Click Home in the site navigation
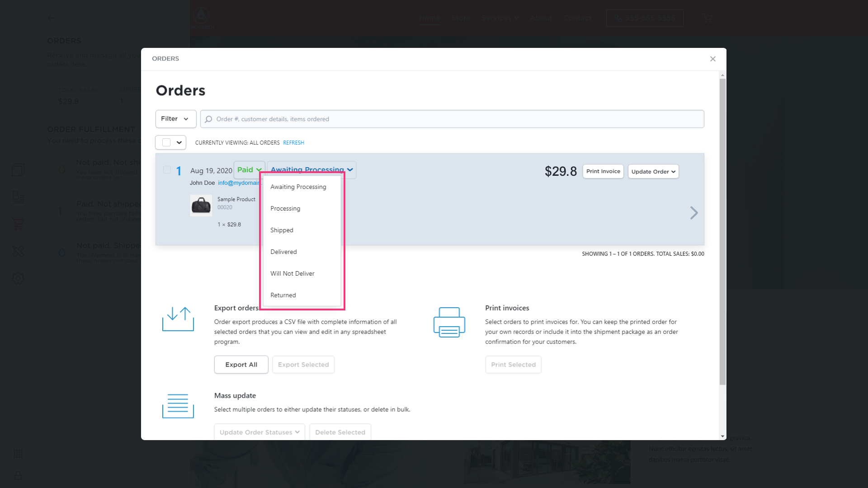868x488 pixels. 429,18
